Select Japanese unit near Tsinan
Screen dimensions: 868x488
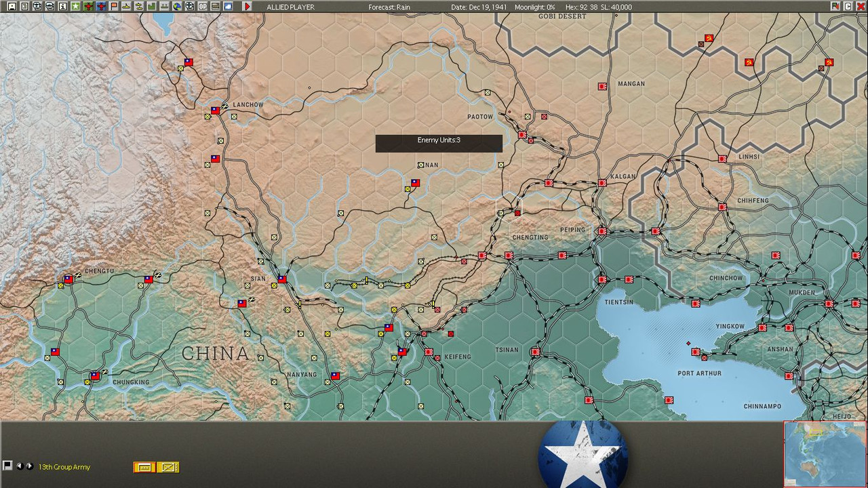pos(536,352)
